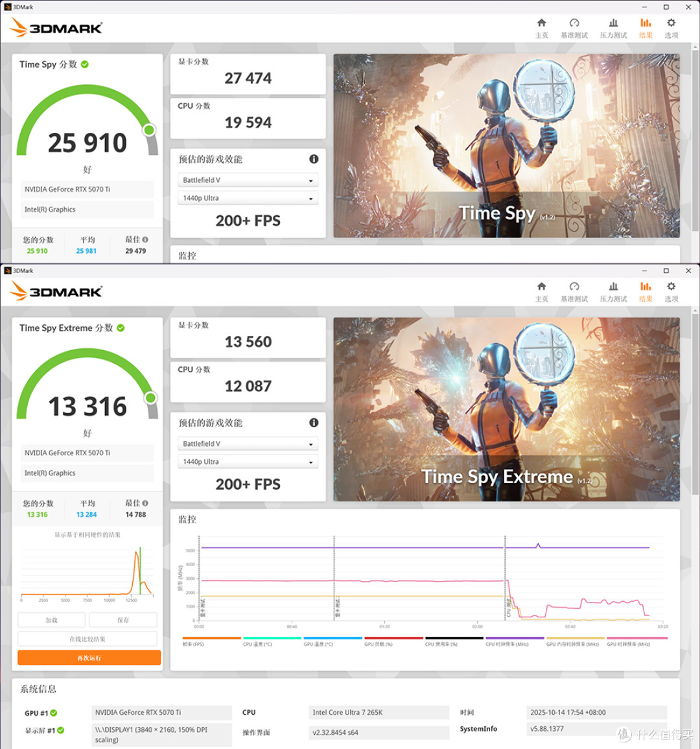Click the 3DMark logo in the Time Spy Extreme window

click(x=56, y=291)
